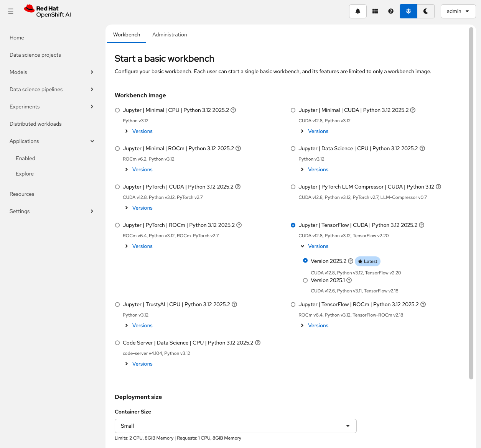Select Jupyter Minimal ROCm image radio
The height and width of the screenshot is (448, 481).
[117, 148]
